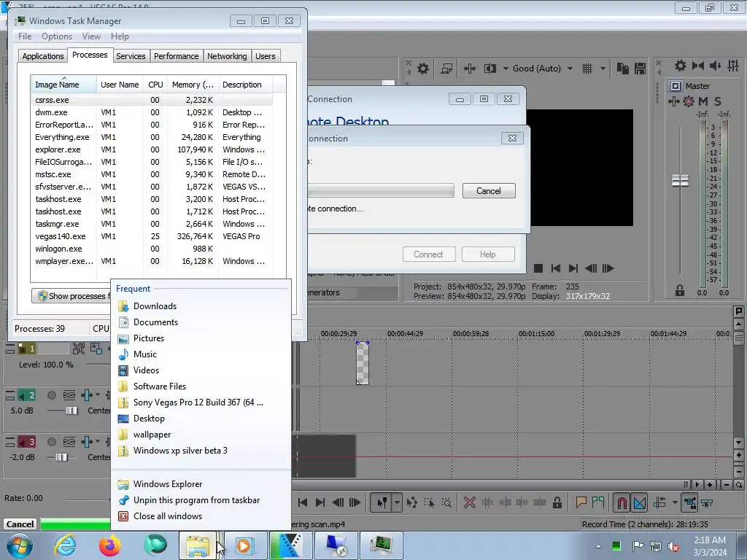Viewport: 747px width, 560px height.
Task: Copy snapshot to clipboard icon in preview
Action: [x=622, y=69]
